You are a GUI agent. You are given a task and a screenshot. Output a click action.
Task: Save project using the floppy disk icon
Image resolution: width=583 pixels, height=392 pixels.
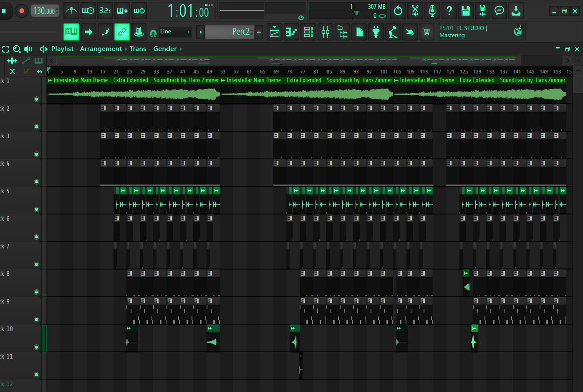(x=466, y=11)
